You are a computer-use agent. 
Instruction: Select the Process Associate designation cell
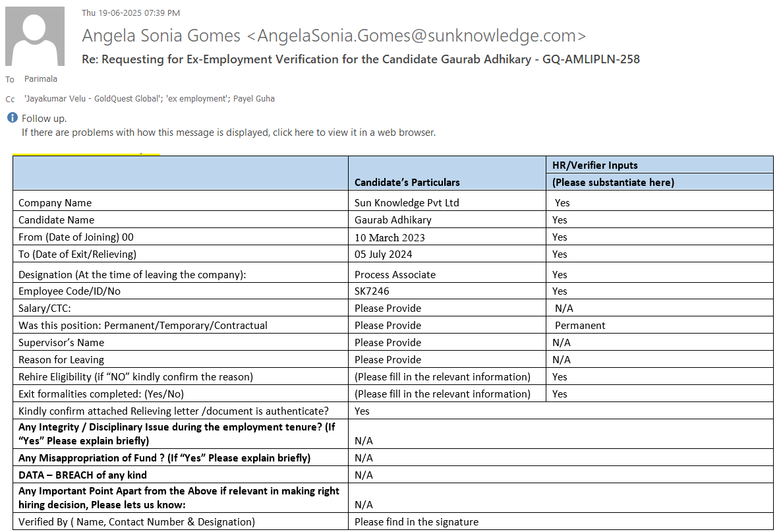tap(395, 275)
